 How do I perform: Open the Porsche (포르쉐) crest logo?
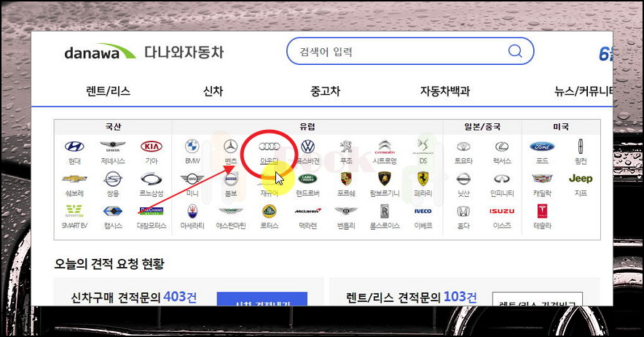[346, 179]
